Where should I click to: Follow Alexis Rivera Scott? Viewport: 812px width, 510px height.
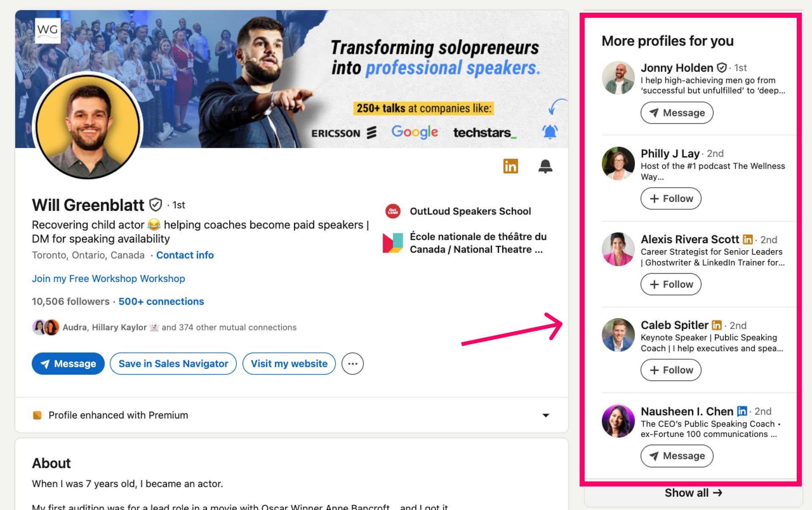[x=671, y=284]
